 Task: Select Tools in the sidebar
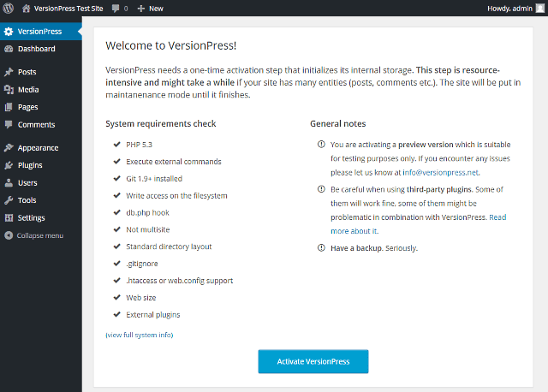coord(27,200)
